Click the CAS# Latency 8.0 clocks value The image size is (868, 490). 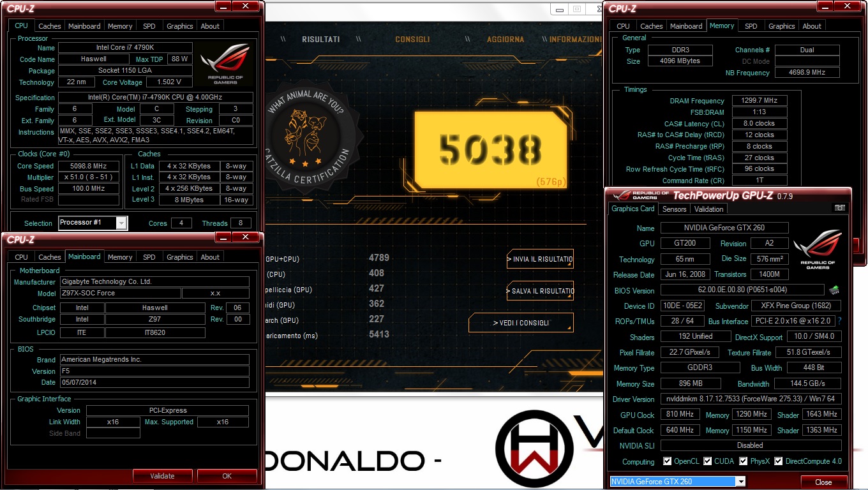coord(759,124)
